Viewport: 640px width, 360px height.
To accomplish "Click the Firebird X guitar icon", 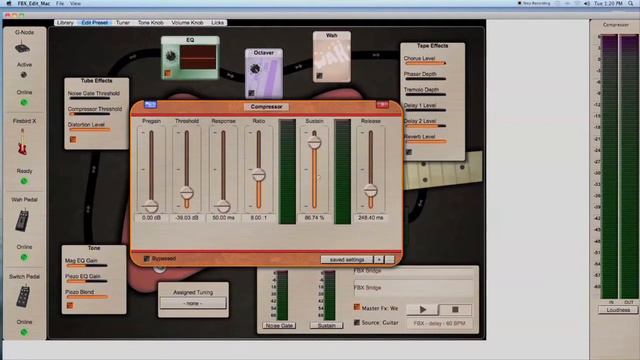I will pyautogui.click(x=22, y=142).
